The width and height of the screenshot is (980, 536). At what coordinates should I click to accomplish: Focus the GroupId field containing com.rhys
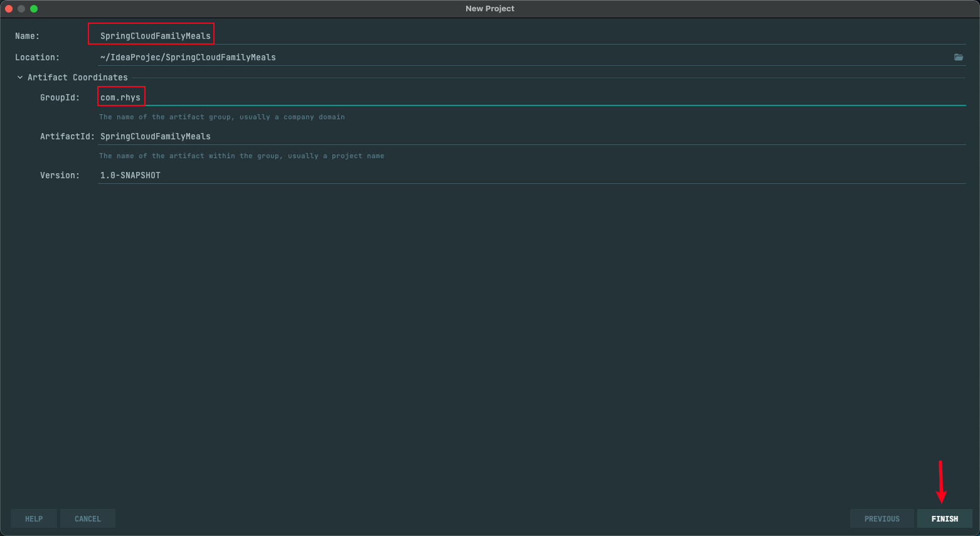(x=531, y=97)
